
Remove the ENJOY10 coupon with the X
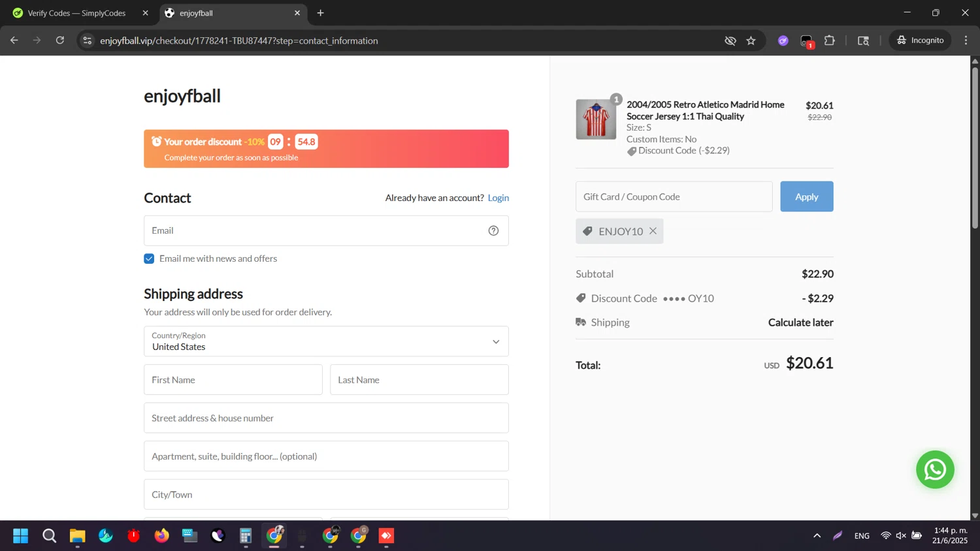coord(653,231)
